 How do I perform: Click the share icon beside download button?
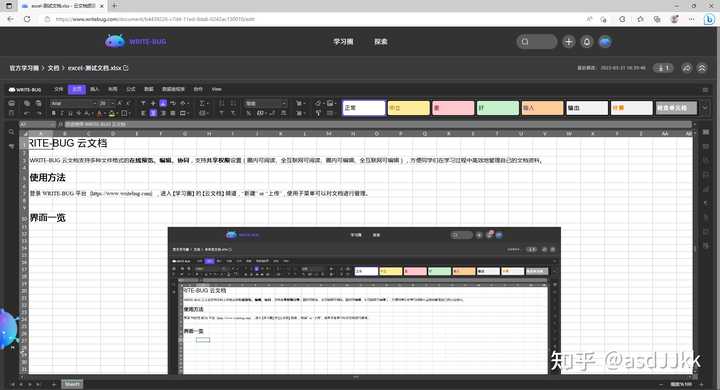click(686, 68)
